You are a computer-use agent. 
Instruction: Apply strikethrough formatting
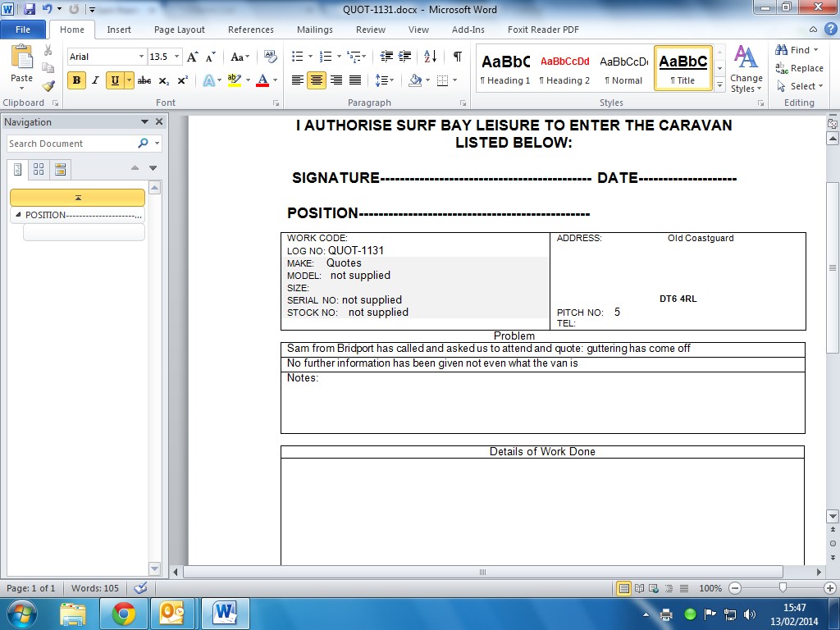pos(144,80)
